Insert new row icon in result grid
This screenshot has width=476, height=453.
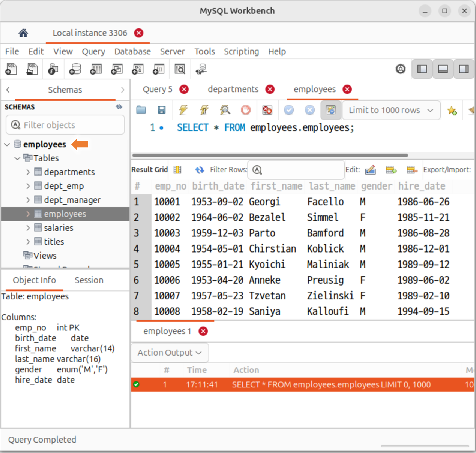[x=391, y=170]
